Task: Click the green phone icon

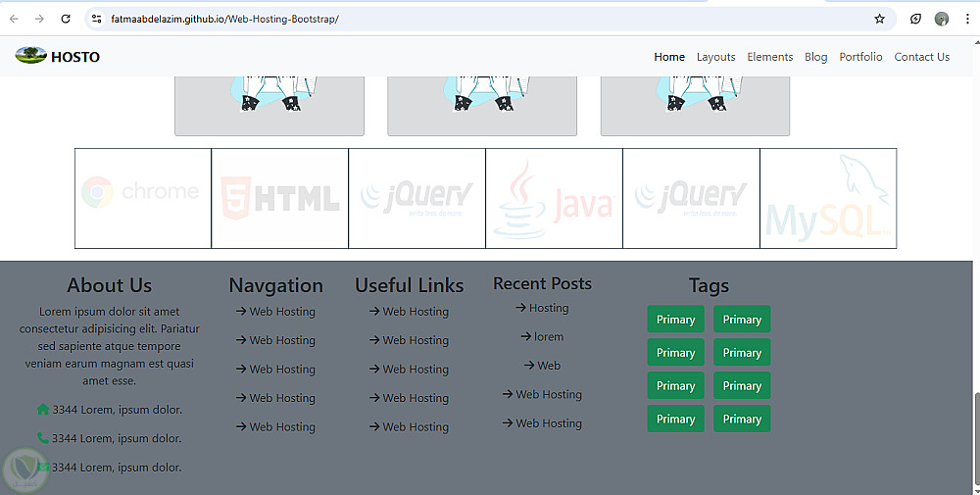Action: pyautogui.click(x=42, y=438)
